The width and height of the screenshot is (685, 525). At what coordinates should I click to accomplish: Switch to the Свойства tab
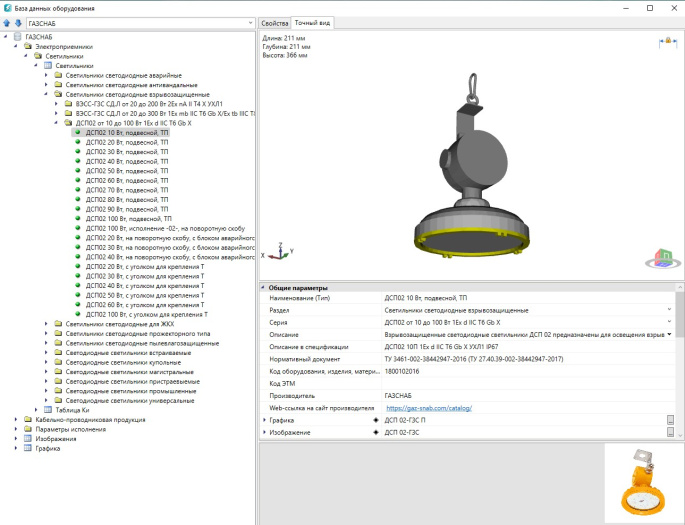point(274,22)
